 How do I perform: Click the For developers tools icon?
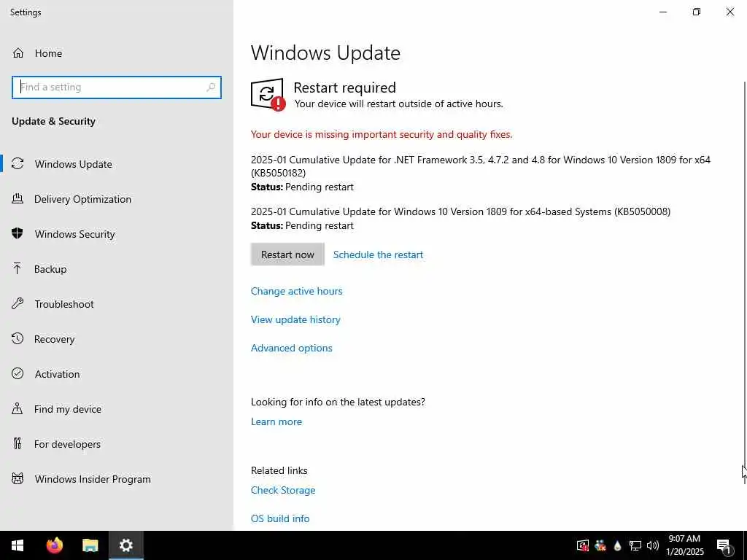click(18, 444)
